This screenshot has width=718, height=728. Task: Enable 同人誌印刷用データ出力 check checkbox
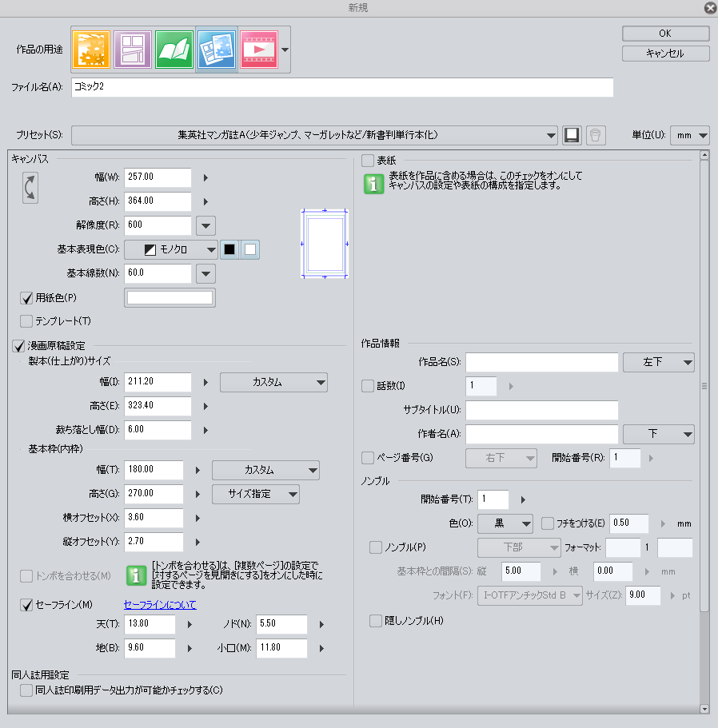(x=26, y=690)
